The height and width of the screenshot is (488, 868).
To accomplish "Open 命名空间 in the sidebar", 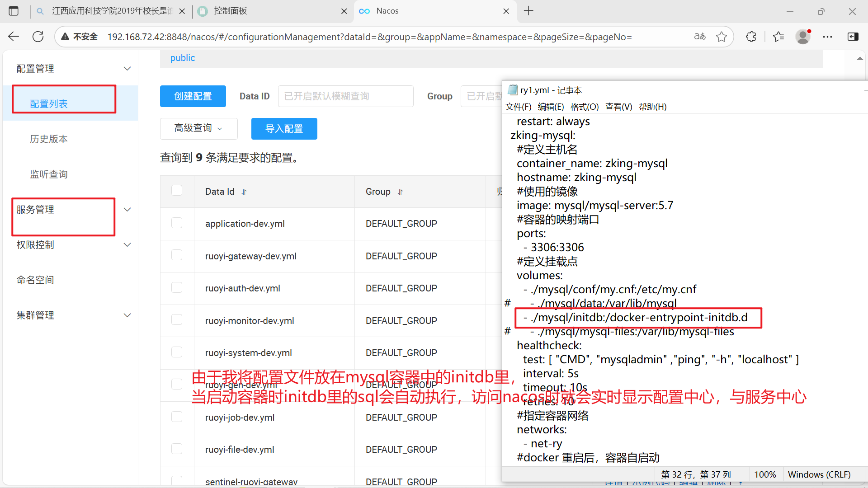I will pos(35,280).
